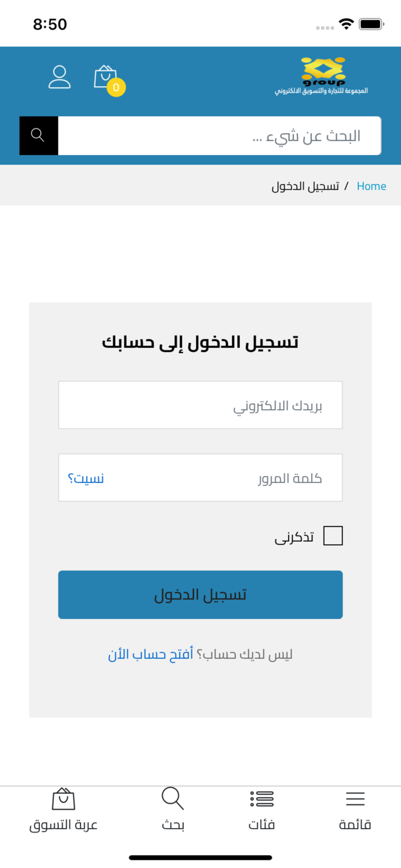Open the نسيت؟ forgot password link

pyautogui.click(x=87, y=477)
